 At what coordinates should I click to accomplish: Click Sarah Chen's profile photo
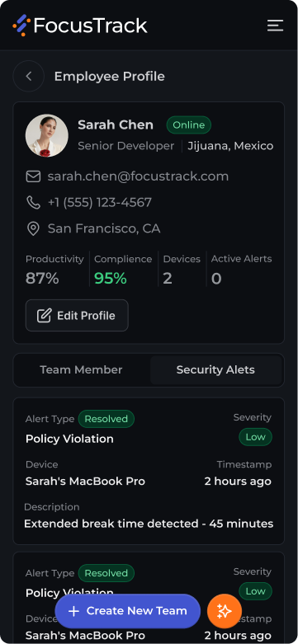pos(47,135)
